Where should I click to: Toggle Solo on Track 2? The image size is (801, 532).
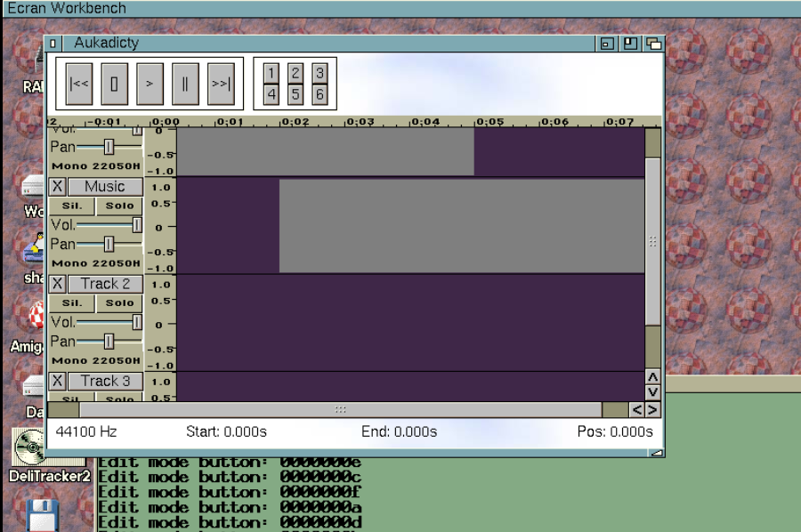(x=119, y=302)
